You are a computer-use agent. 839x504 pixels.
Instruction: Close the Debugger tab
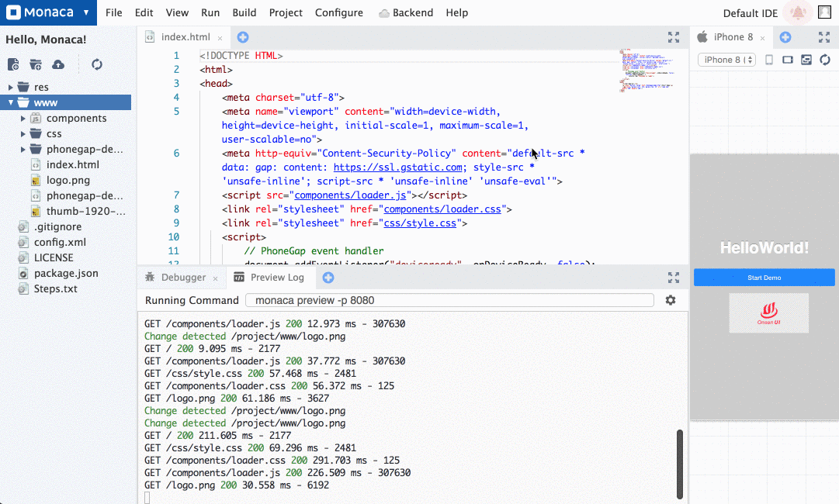click(215, 278)
